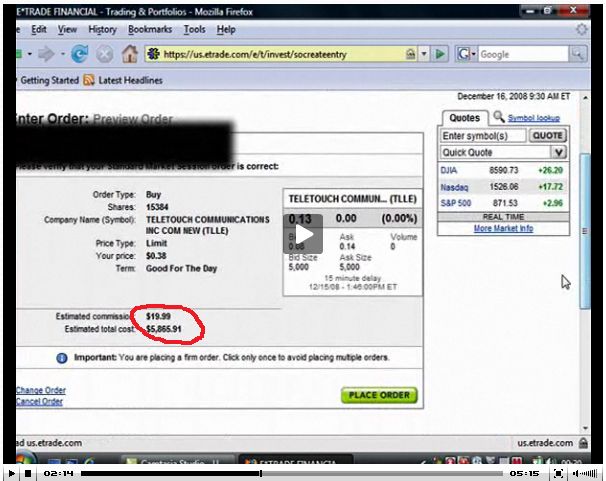
Task: Click the scrollbar down arrow
Action: (585, 428)
